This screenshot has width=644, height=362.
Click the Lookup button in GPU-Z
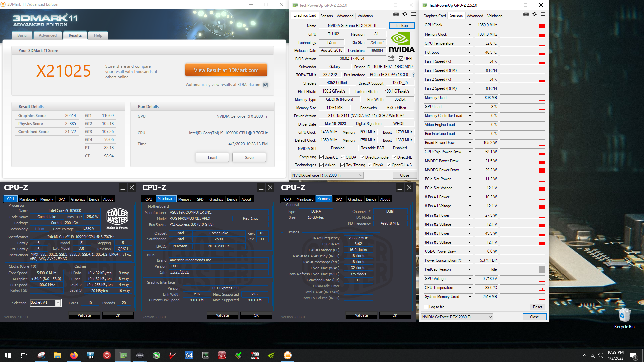tap(401, 26)
